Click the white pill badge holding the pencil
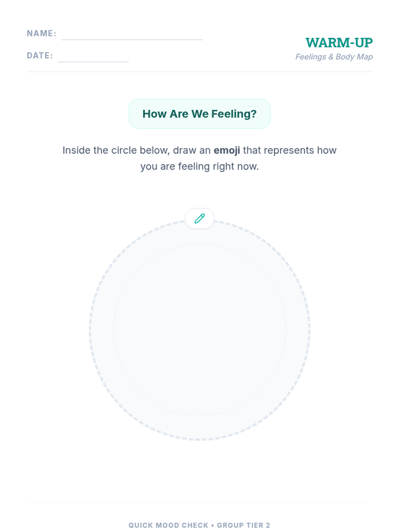399x532 pixels. pos(199,218)
